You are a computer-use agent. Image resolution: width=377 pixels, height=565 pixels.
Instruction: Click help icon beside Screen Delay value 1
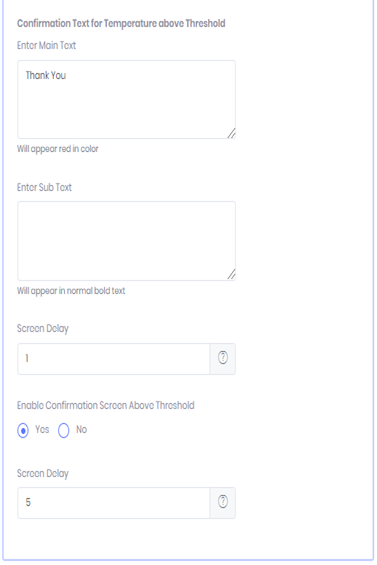223,358
